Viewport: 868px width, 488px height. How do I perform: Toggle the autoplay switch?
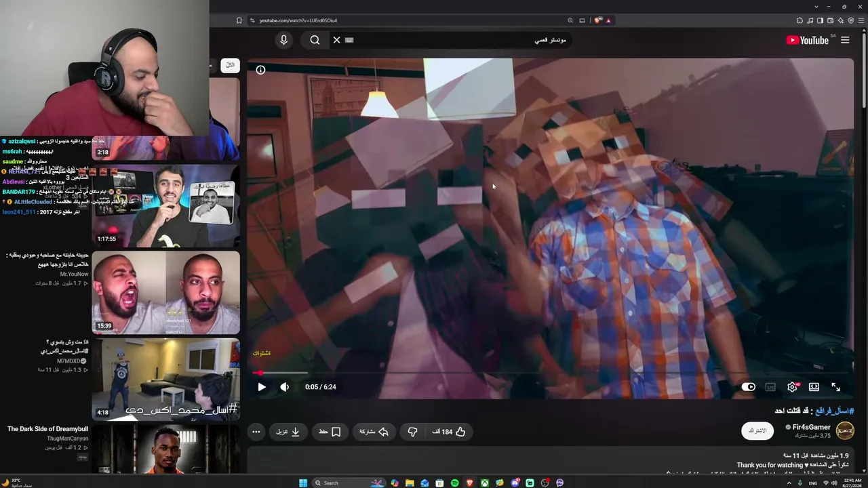pyautogui.click(x=749, y=387)
